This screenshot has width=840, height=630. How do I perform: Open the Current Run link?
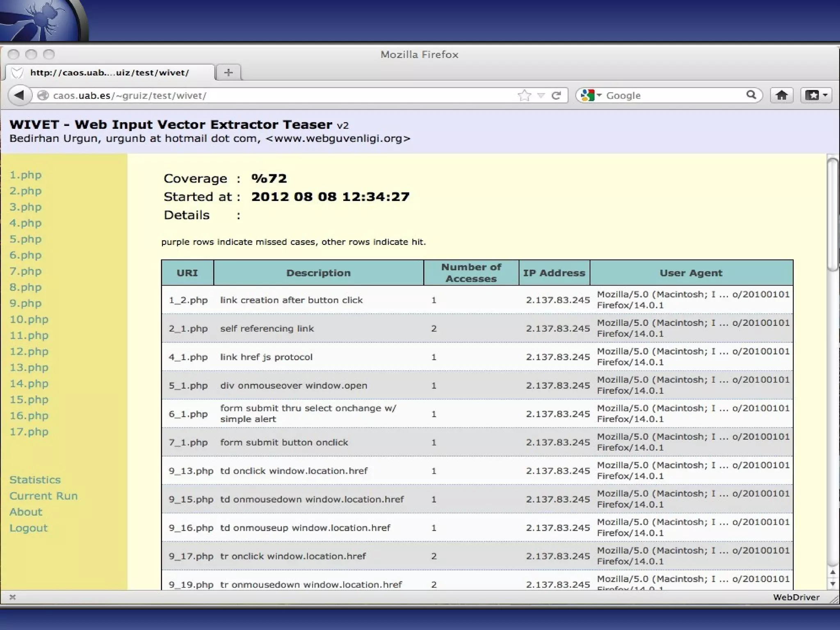pyautogui.click(x=43, y=495)
